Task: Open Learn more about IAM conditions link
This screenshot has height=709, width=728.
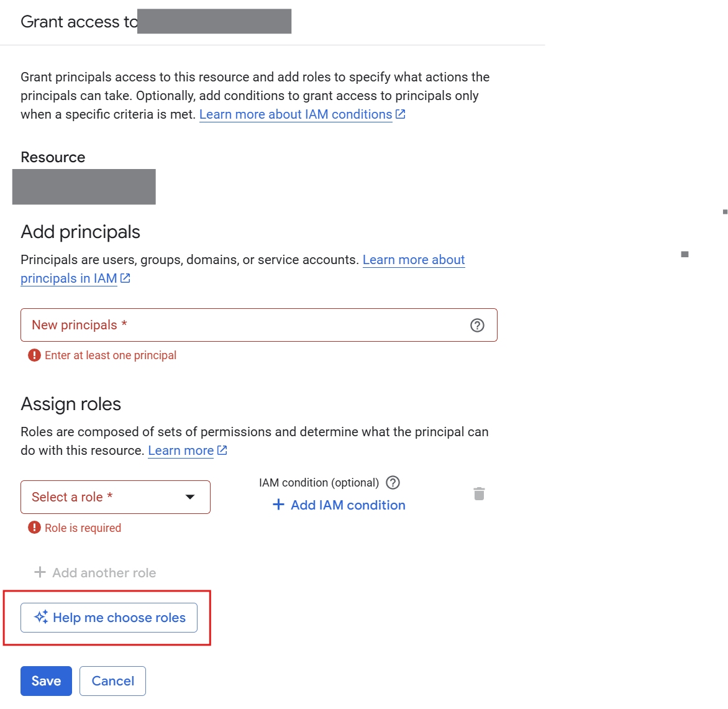Action: pyautogui.click(x=296, y=114)
